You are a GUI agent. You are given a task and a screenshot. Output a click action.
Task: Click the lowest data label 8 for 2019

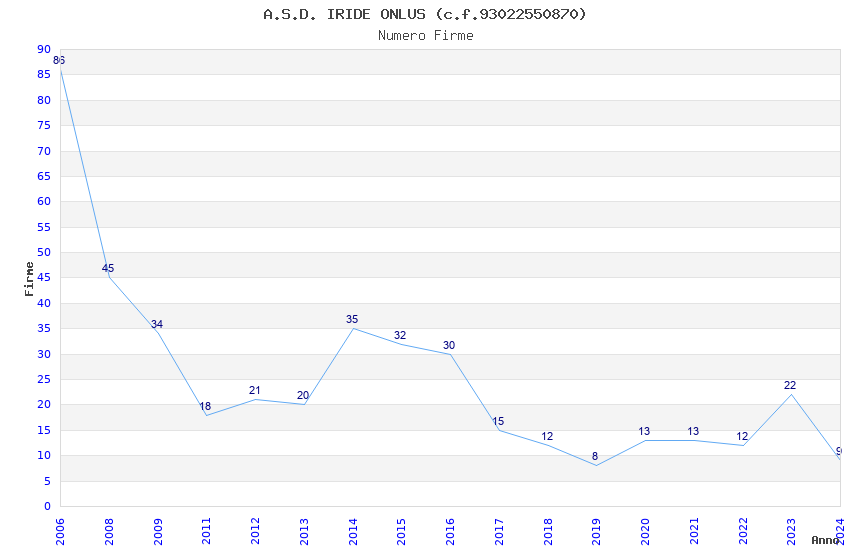[595, 456]
